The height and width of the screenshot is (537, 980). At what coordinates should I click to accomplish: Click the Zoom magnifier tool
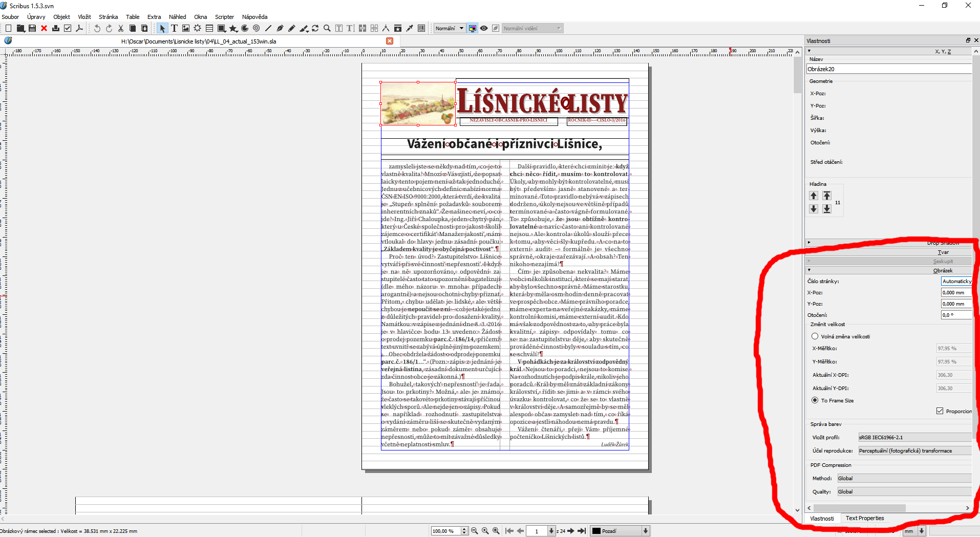pos(327,29)
